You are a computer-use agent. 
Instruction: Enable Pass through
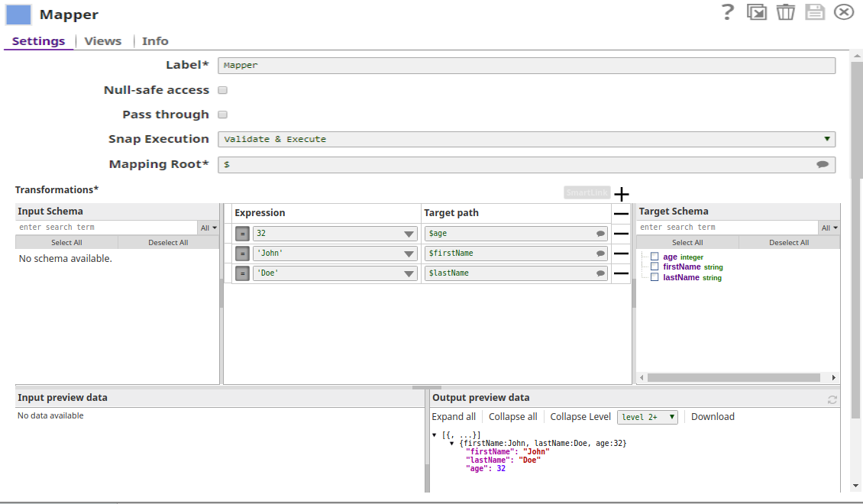pos(221,115)
